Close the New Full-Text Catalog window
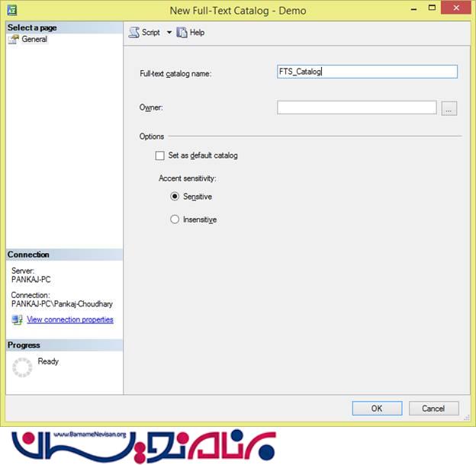Viewport: 476px width, 465px height. [x=456, y=8]
